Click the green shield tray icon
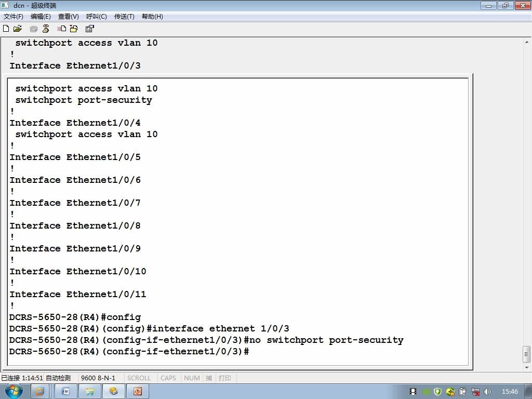This screenshot has width=532, height=399. tap(437, 392)
